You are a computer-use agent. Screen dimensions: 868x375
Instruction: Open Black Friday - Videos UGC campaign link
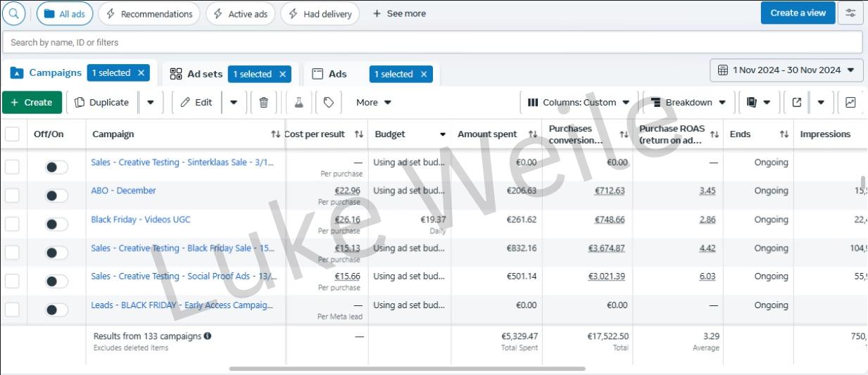pyautogui.click(x=141, y=220)
